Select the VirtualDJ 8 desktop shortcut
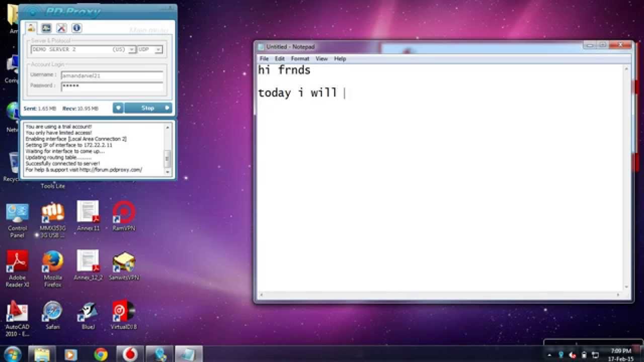Screen dimensions: 644x362 124,315
